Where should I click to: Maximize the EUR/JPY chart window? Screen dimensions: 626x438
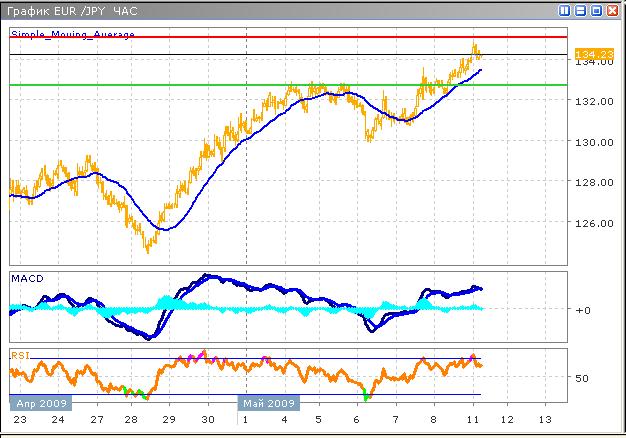click(x=597, y=10)
